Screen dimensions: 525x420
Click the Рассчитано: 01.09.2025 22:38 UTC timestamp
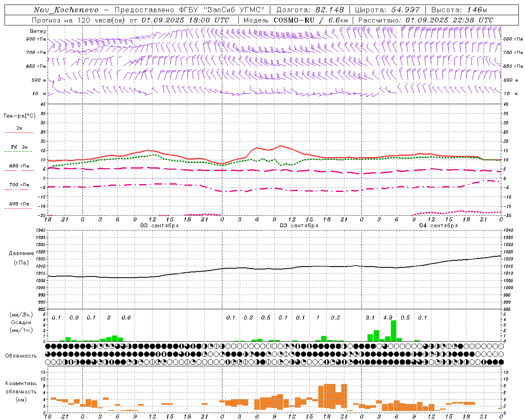[x=426, y=20]
